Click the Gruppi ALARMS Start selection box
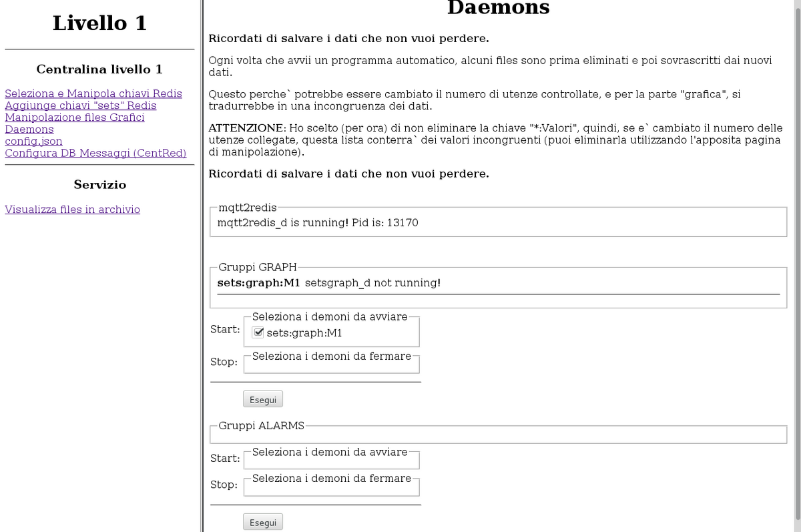801x532 pixels. (x=332, y=461)
